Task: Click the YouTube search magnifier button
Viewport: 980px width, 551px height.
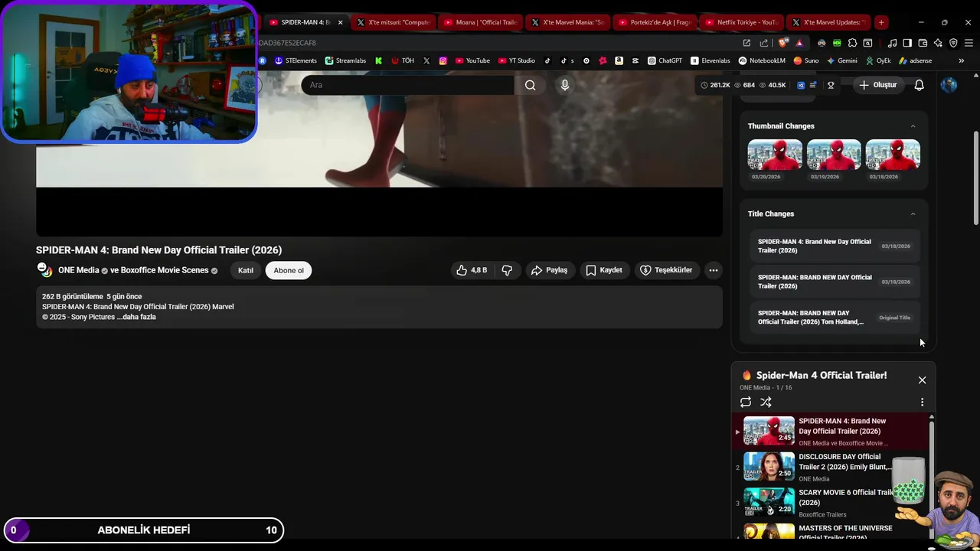Action: click(x=530, y=85)
